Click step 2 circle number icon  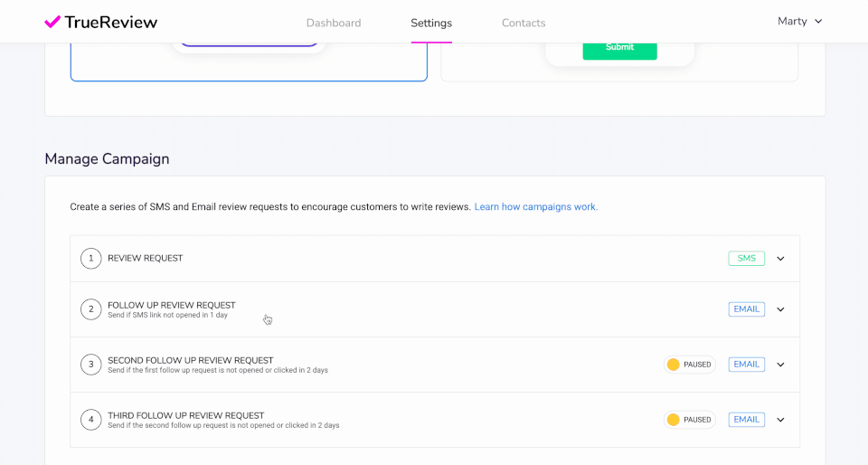coord(90,309)
